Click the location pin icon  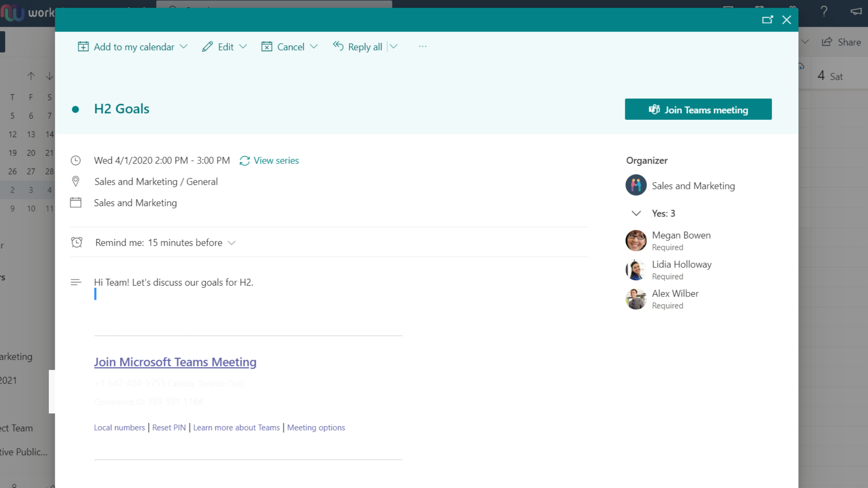(75, 182)
